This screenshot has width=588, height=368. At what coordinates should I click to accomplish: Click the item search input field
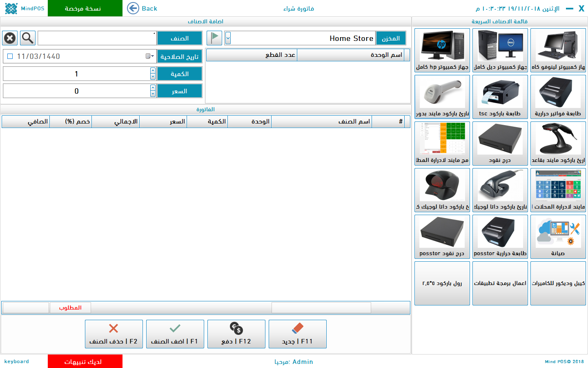click(x=97, y=38)
